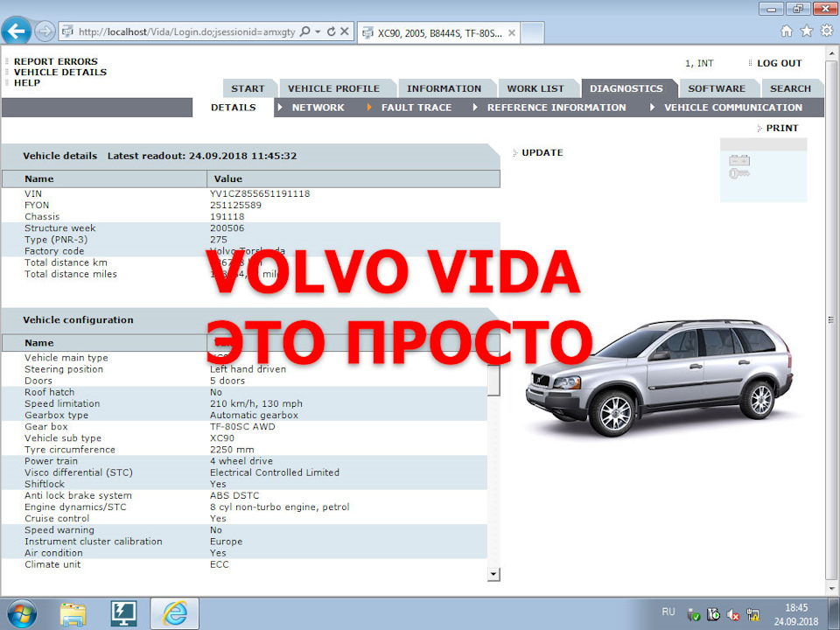Image resolution: width=840 pixels, height=630 pixels.
Task: Open browser settings via the gear icon
Action: (x=826, y=30)
